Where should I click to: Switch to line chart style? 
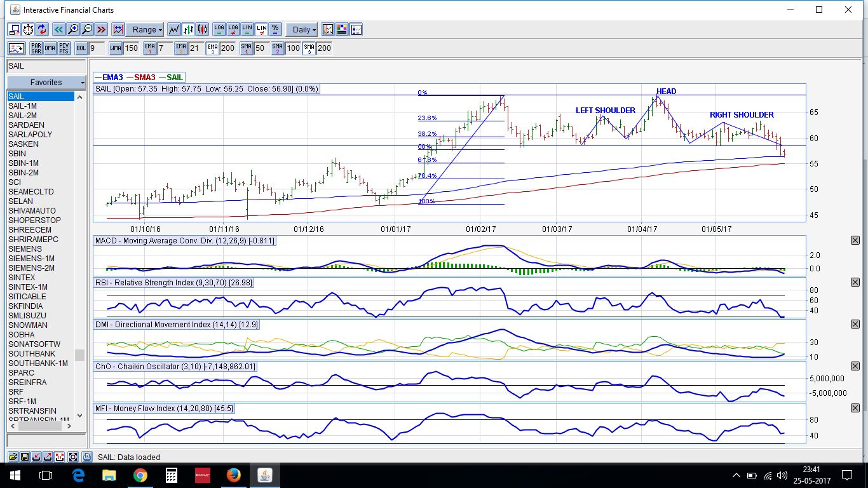tap(173, 29)
